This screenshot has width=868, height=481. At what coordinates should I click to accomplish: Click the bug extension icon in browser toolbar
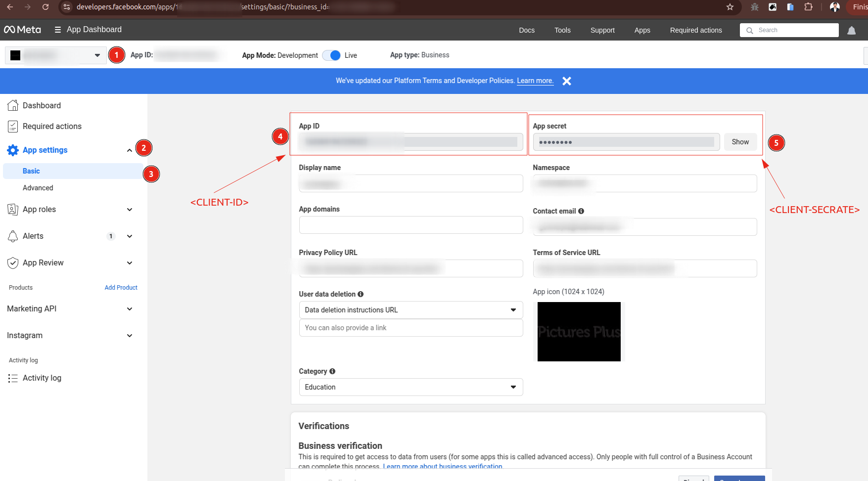pyautogui.click(x=755, y=7)
